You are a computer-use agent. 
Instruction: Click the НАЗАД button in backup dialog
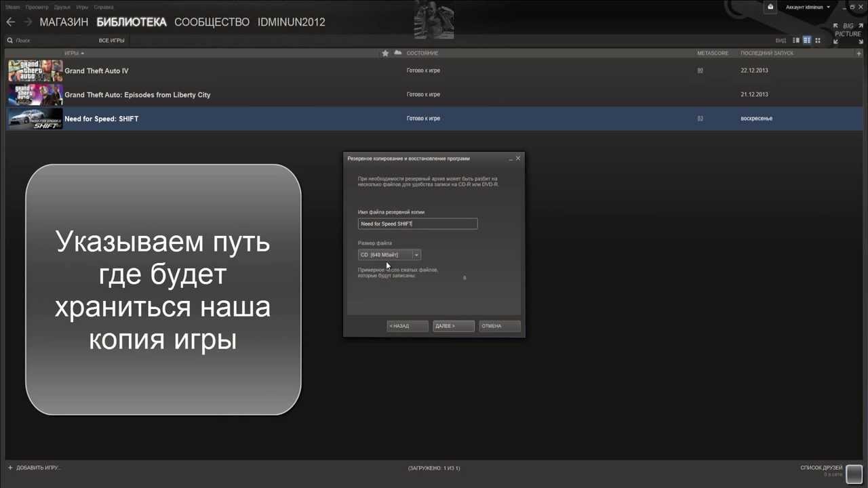pyautogui.click(x=408, y=326)
